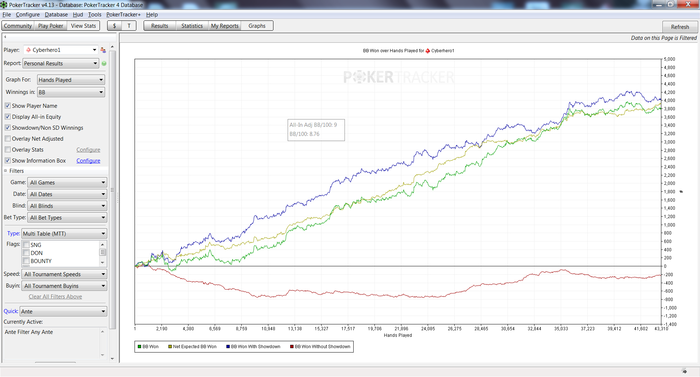Click the All-In Adj BB/100 information box
Screen dimensions: 700x377
pyautogui.click(x=316, y=130)
